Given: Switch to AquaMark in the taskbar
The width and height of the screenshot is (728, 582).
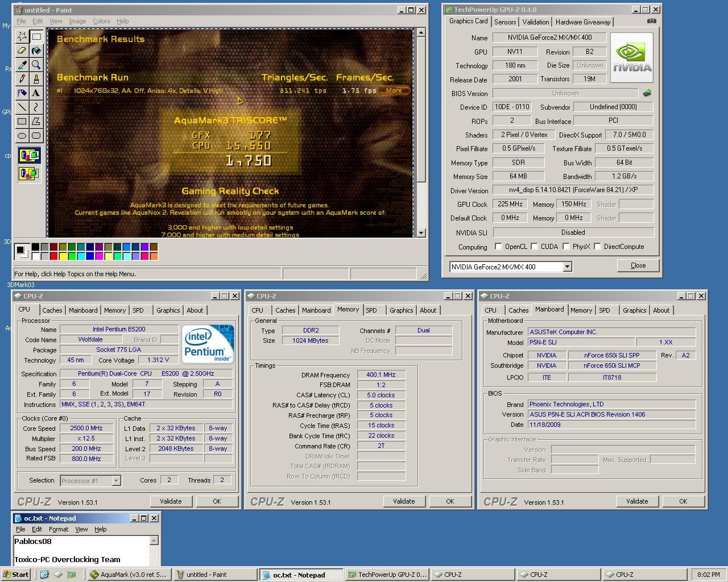Looking at the screenshot, I should [129, 575].
